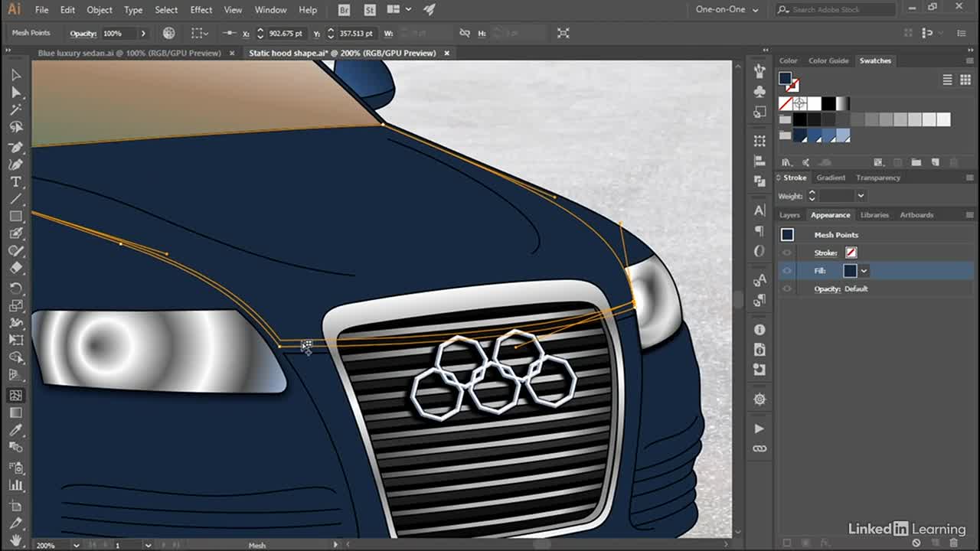Open the zoom level dropdown at 200%
The width and height of the screenshot is (980, 551).
[76, 545]
